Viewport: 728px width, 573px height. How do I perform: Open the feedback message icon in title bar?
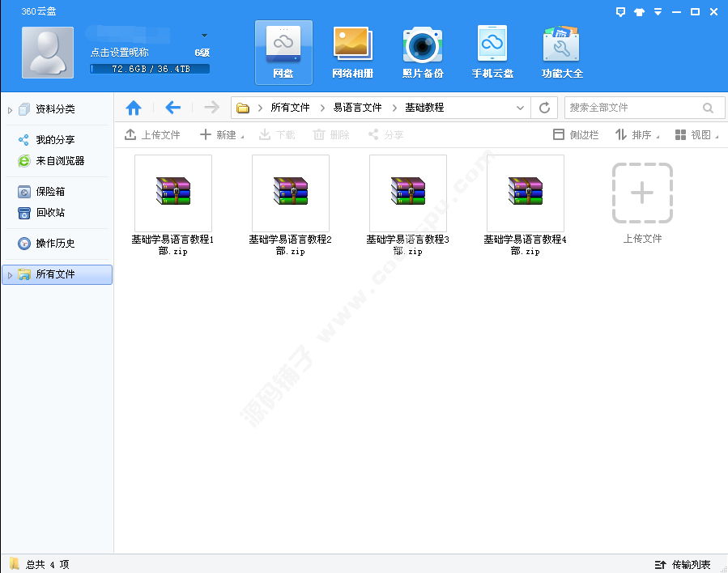pyautogui.click(x=620, y=12)
